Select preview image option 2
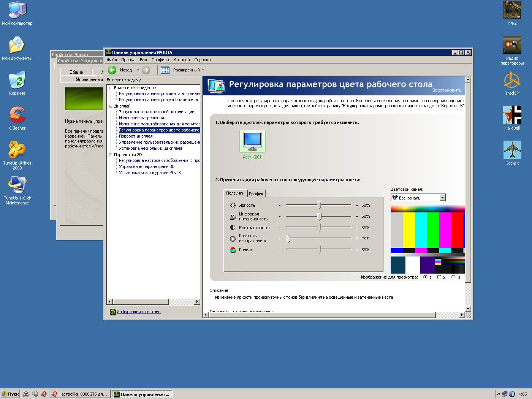 click(x=439, y=277)
